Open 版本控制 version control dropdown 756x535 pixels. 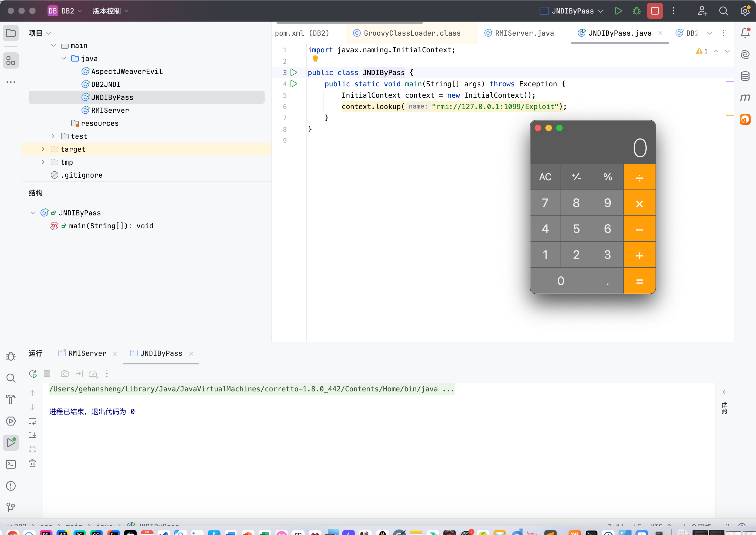click(110, 11)
